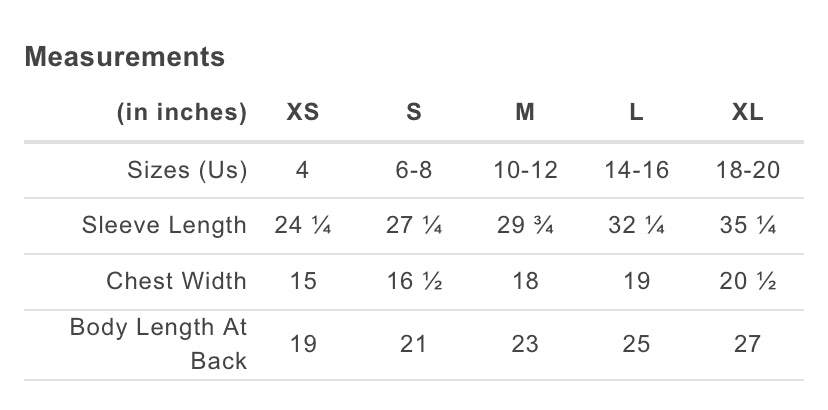Select the Body Length At Back label
The image size is (828, 410).
click(158, 344)
